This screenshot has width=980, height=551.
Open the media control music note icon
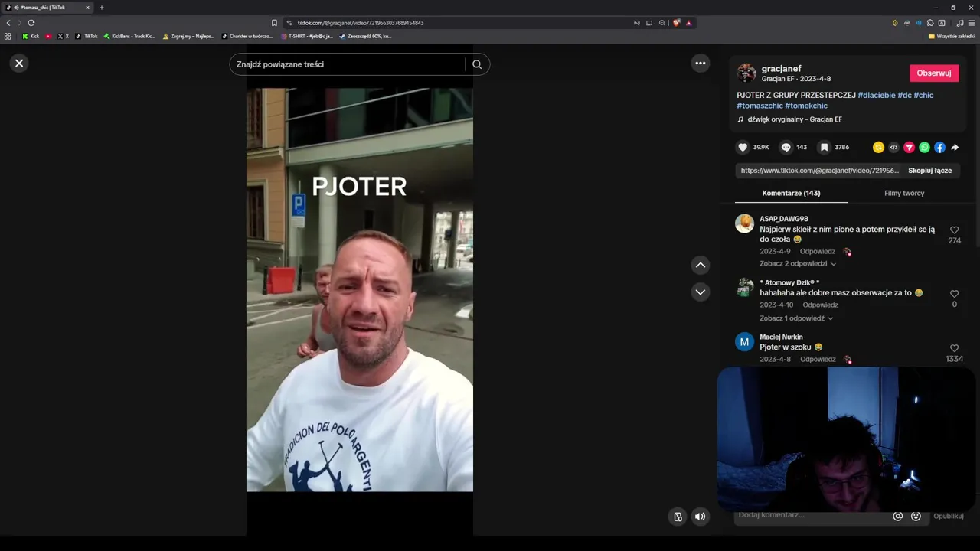[x=960, y=23]
